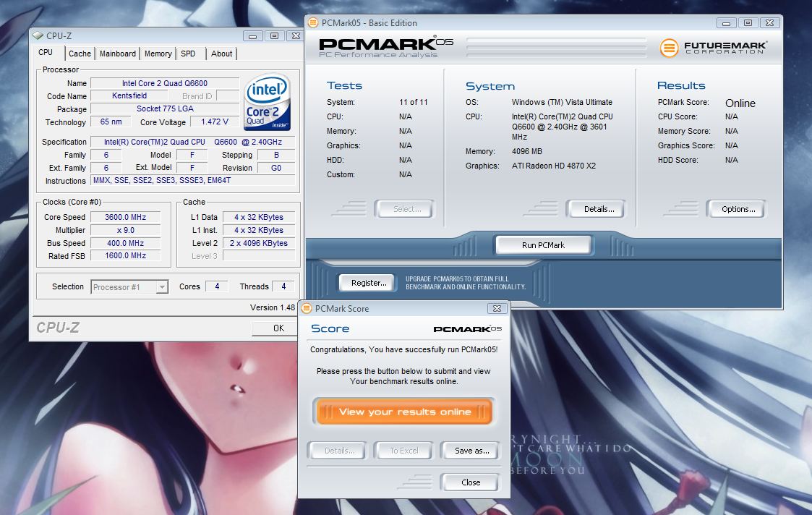Click the Core Voltage value 1.472 V
The image size is (812, 515).
[215, 122]
